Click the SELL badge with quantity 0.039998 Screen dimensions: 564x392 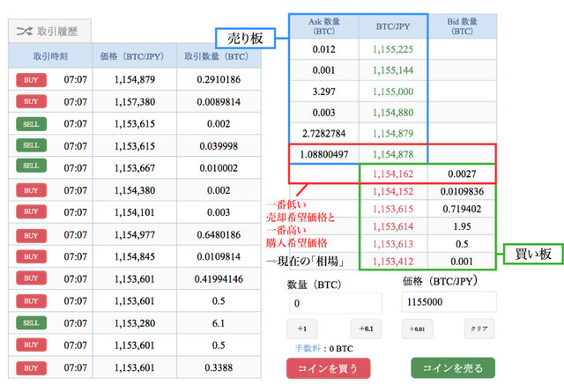31,145
